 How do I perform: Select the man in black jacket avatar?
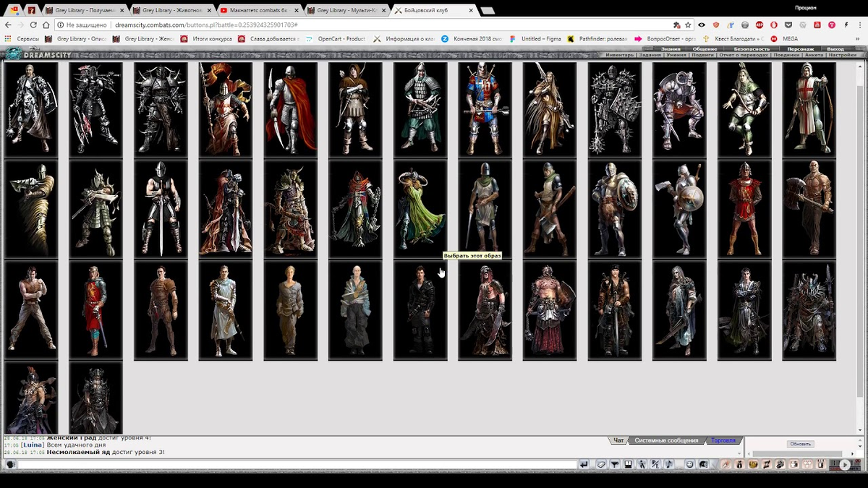click(x=420, y=310)
